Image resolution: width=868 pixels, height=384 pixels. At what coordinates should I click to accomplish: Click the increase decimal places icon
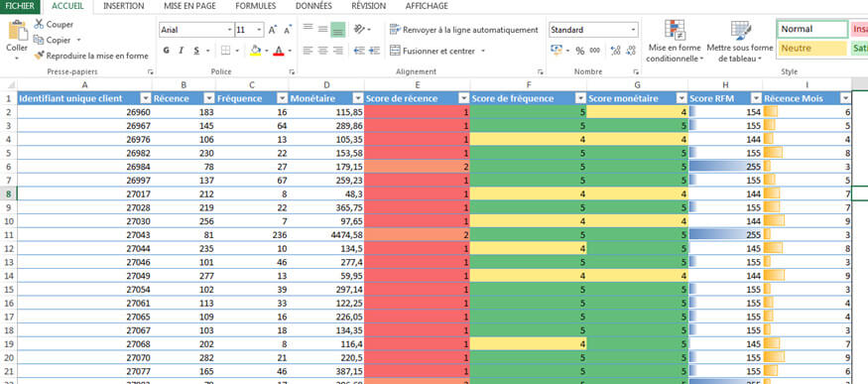616,51
